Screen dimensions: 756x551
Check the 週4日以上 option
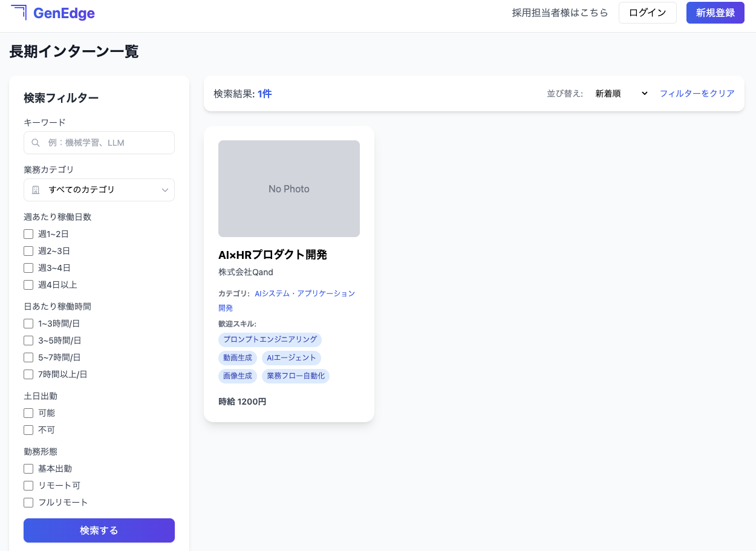(x=28, y=285)
